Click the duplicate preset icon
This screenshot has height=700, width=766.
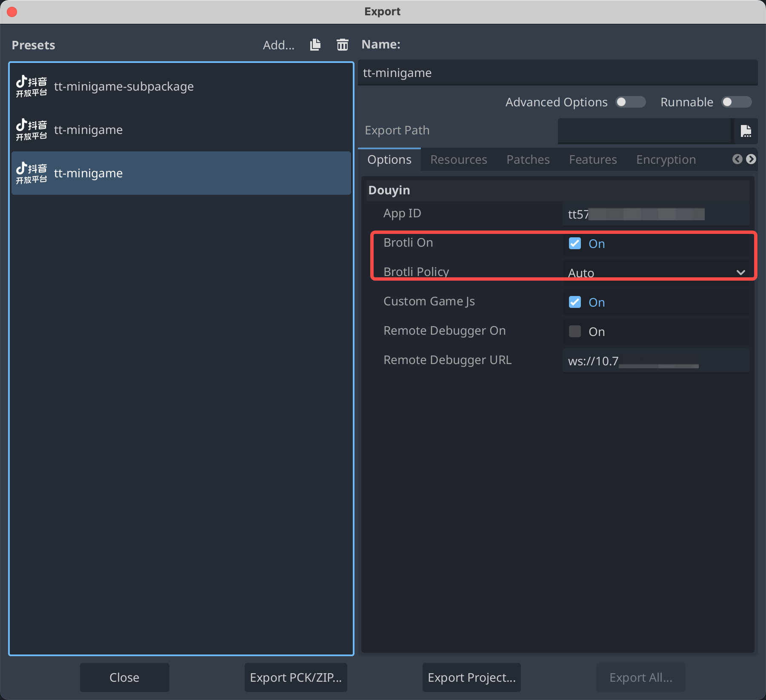pos(315,45)
